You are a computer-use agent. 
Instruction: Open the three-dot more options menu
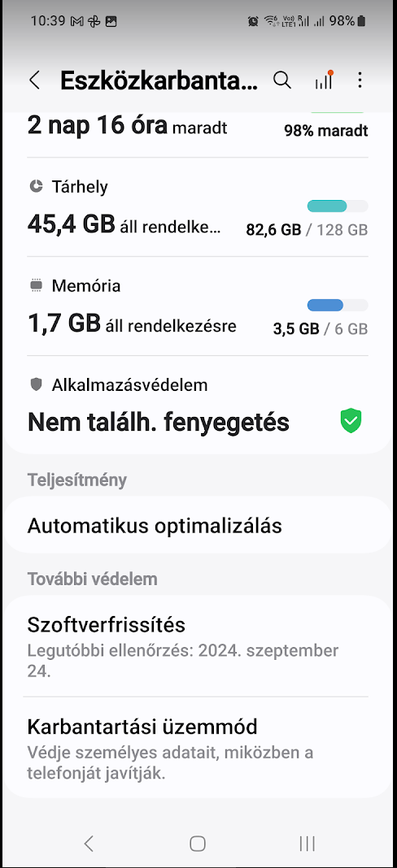pyautogui.click(x=360, y=80)
